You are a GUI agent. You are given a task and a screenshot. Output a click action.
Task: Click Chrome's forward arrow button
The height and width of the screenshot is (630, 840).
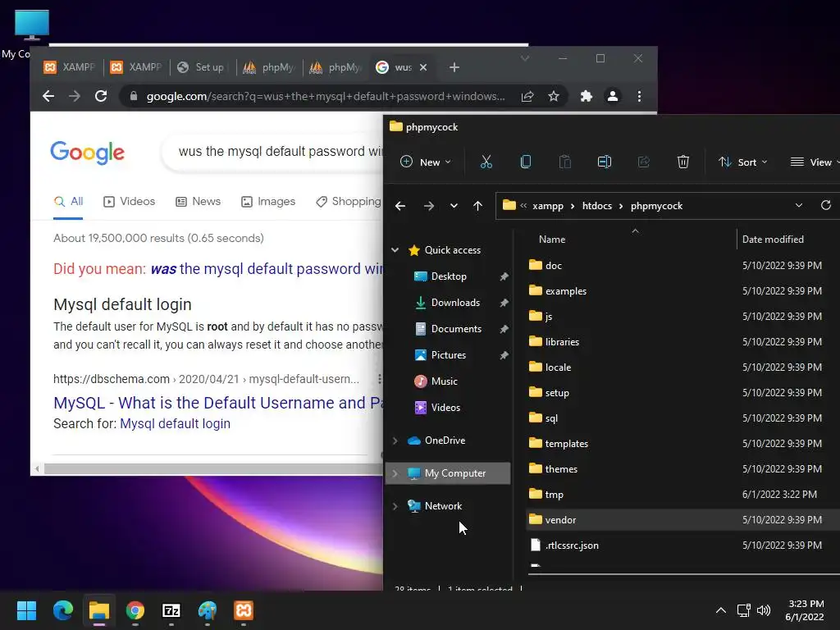pos(75,97)
